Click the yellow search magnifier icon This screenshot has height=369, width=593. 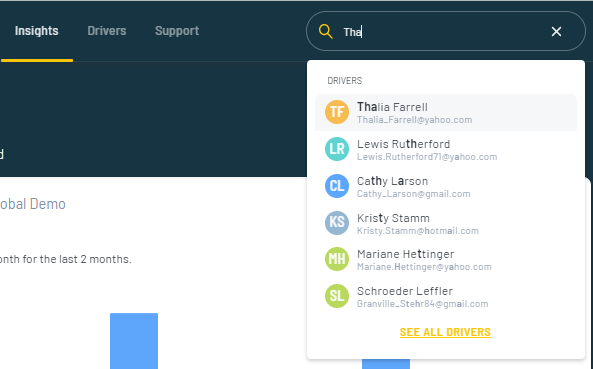tap(325, 31)
